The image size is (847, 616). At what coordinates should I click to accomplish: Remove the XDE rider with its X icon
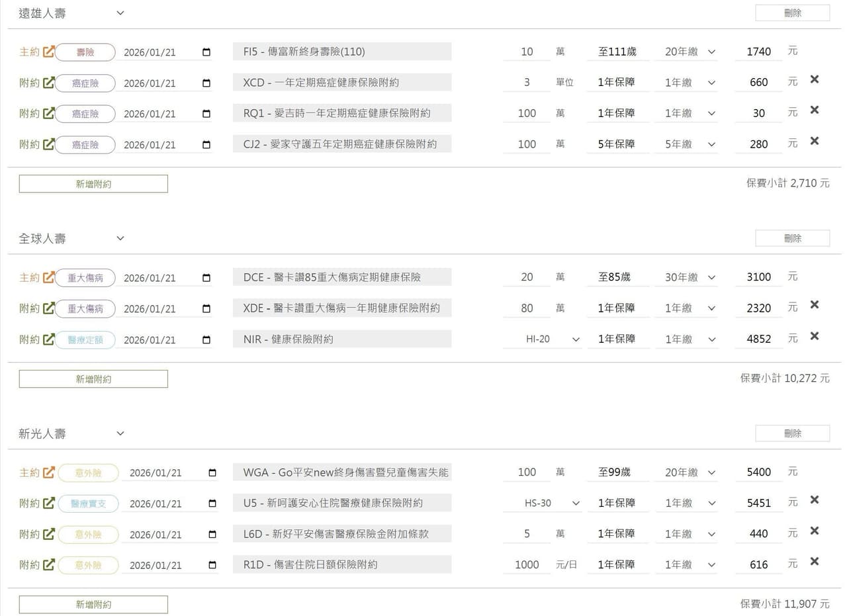point(815,304)
